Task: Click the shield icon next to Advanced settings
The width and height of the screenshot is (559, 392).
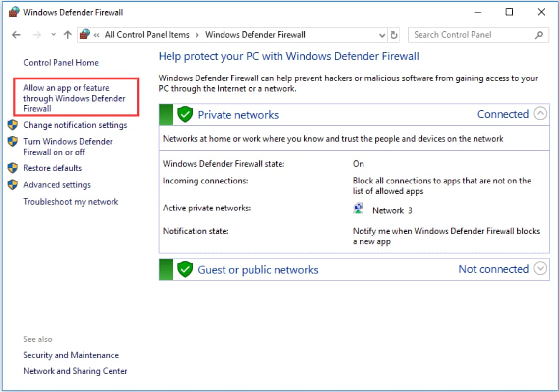Action: click(12, 185)
